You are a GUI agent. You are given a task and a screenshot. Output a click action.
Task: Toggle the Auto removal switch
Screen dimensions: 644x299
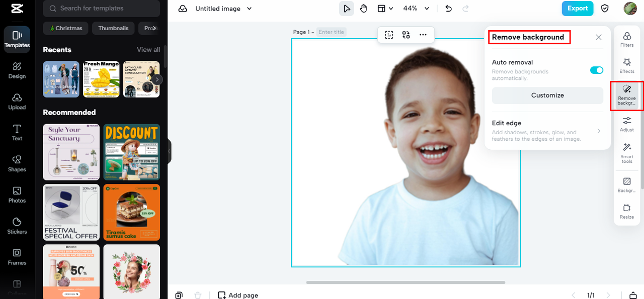(597, 70)
